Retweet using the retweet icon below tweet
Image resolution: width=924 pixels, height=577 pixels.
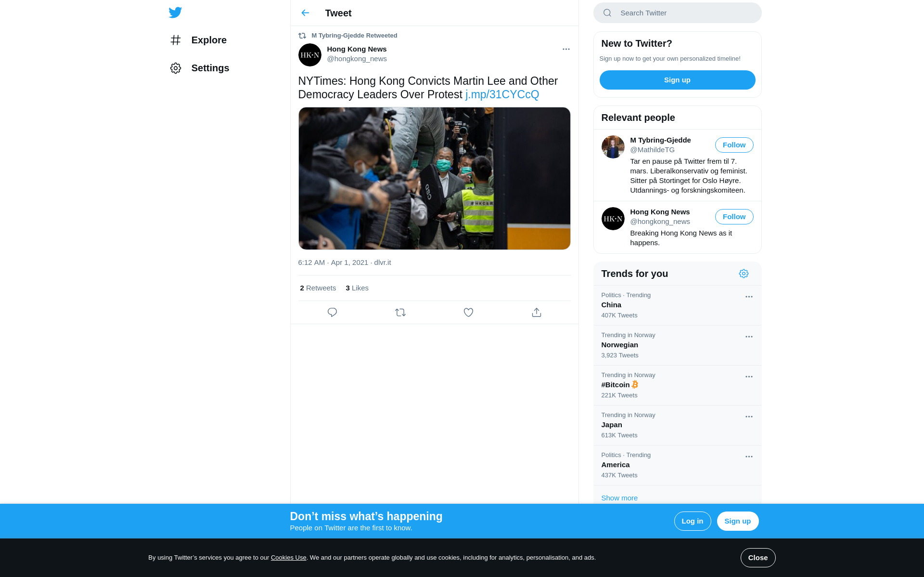click(x=400, y=313)
